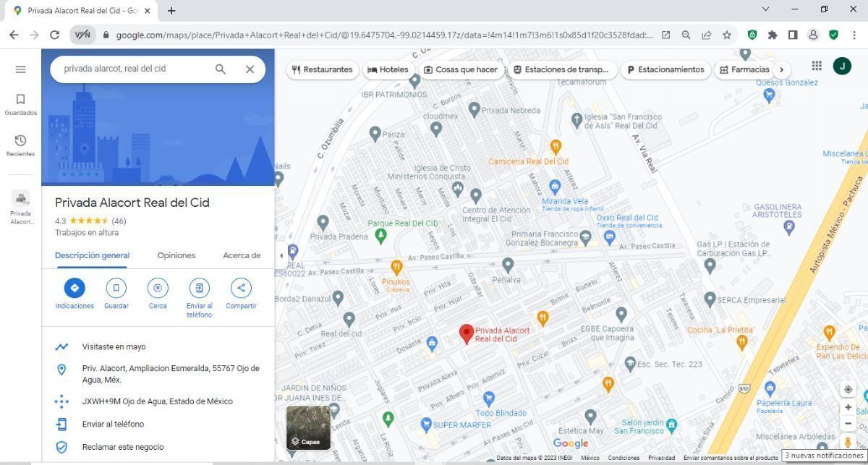
Task: Open hamburger main menu
Action: click(x=20, y=69)
